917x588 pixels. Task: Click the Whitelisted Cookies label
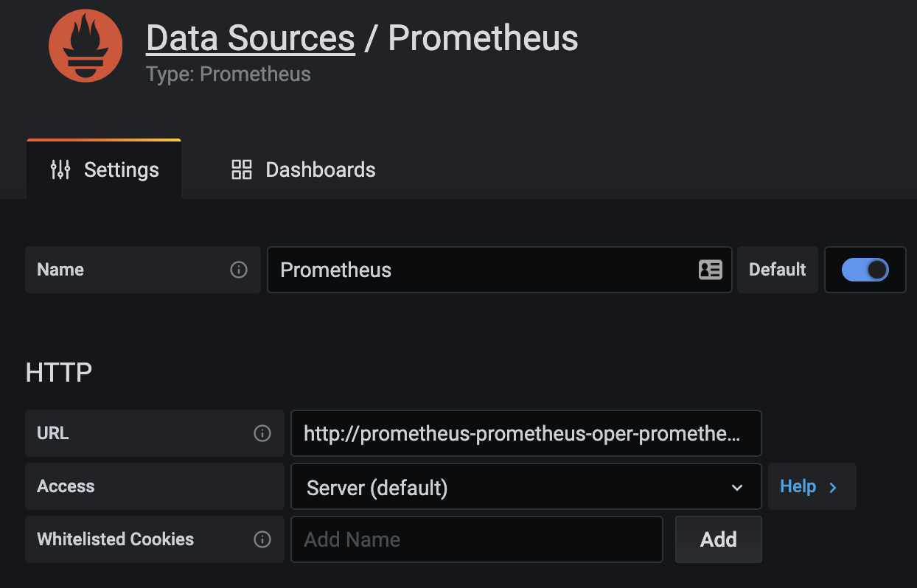coord(116,539)
